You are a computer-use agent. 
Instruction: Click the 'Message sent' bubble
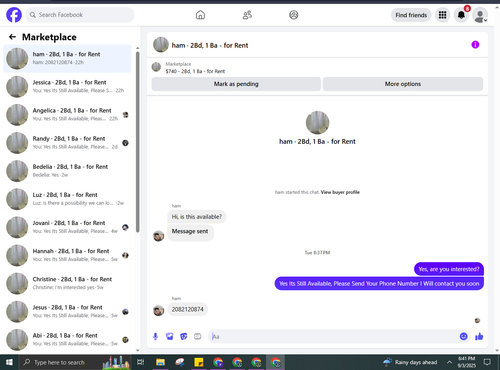(190, 232)
